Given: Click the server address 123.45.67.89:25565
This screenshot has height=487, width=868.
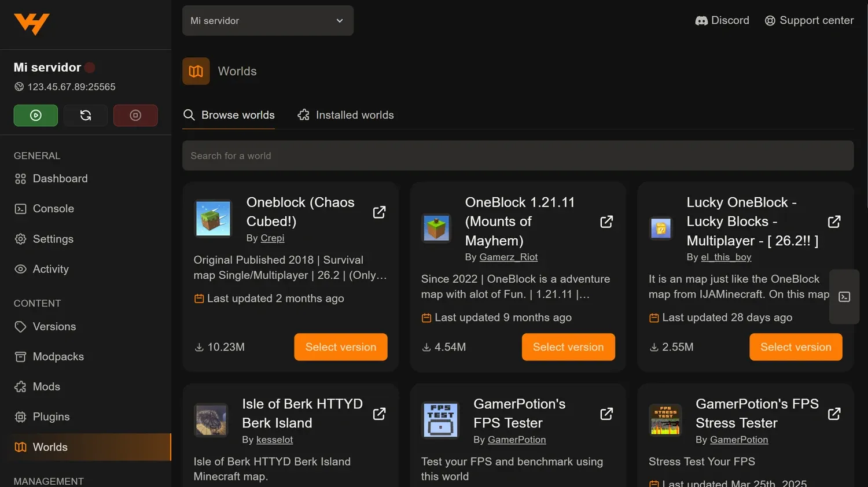Looking at the screenshot, I should [x=72, y=87].
